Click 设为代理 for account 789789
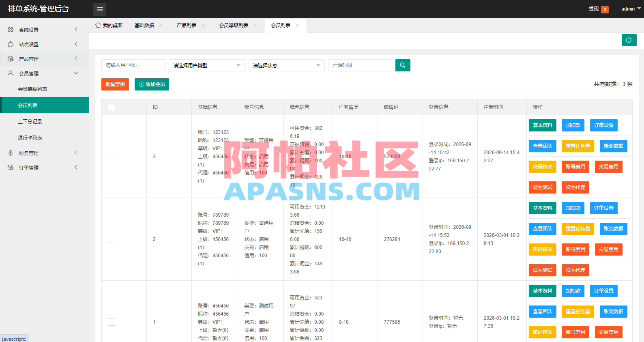The image size is (644, 342). 575,270
